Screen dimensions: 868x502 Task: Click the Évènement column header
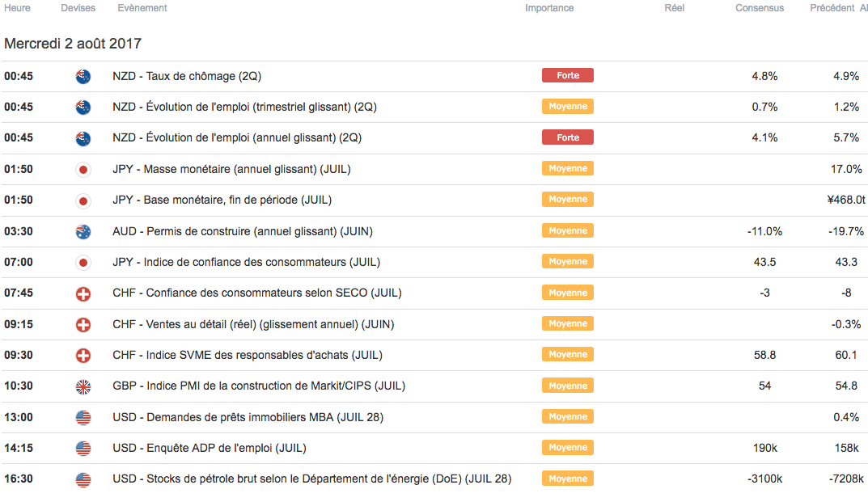coord(142,8)
